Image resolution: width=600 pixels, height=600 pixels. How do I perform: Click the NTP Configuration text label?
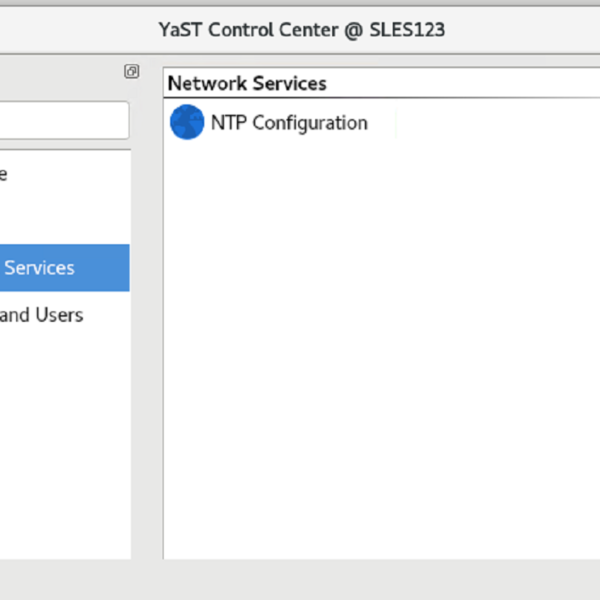tap(288, 123)
